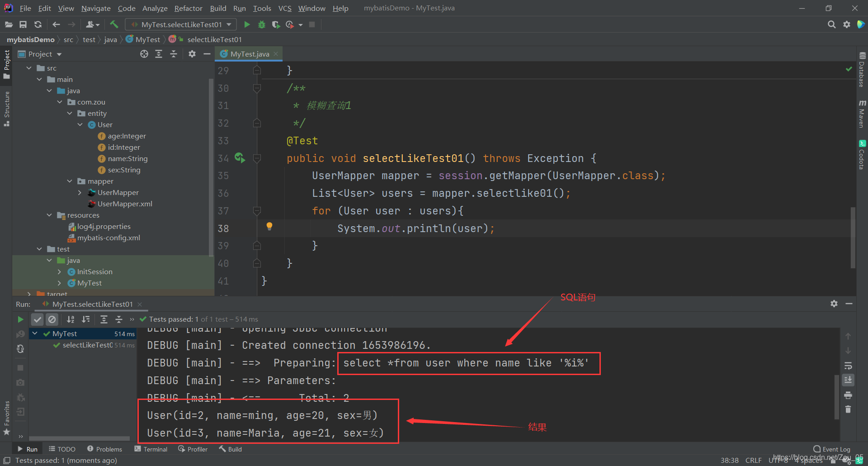Open the Profiler tool window
The height and width of the screenshot is (466, 868).
tap(193, 449)
